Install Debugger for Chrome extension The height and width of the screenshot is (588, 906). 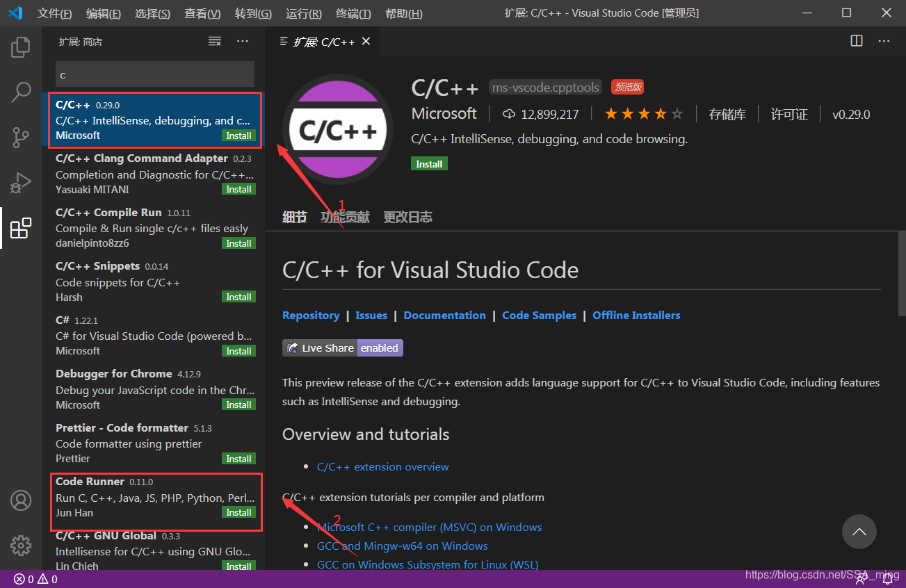239,405
